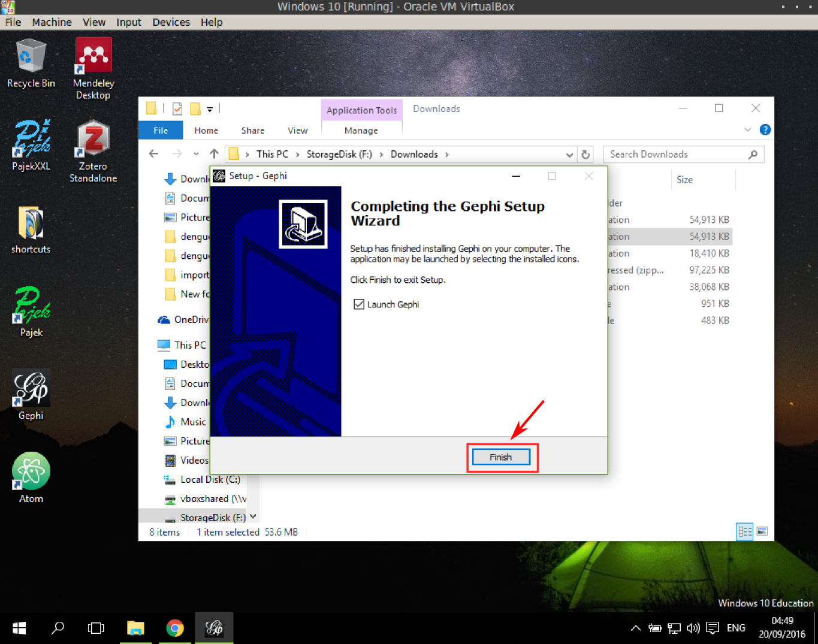Refresh the Downloads folder view
Screen dimensions: 818x644
coord(585,155)
